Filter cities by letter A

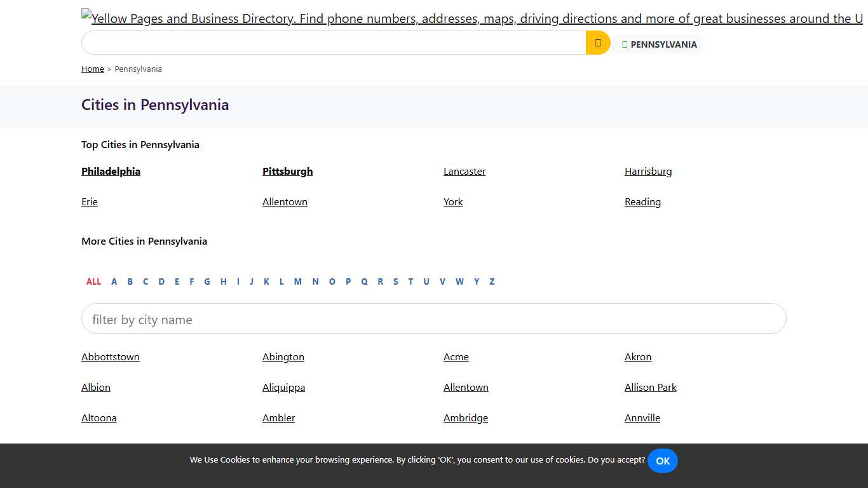[114, 281]
